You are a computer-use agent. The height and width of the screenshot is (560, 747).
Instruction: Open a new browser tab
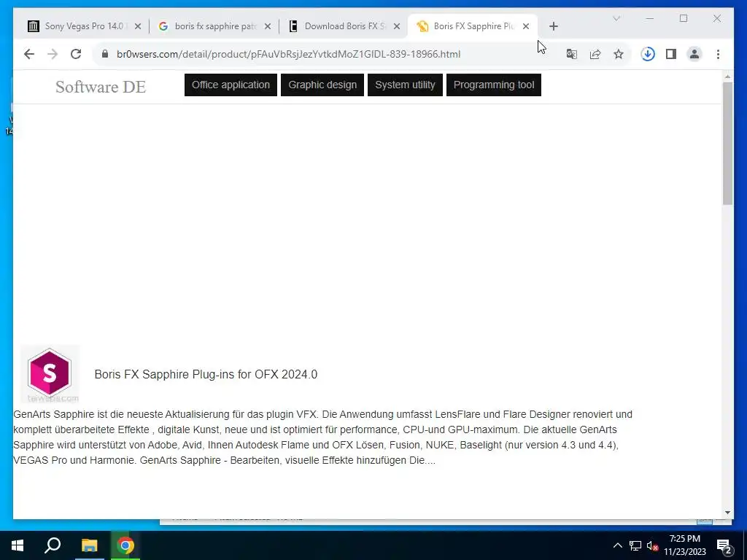(553, 26)
